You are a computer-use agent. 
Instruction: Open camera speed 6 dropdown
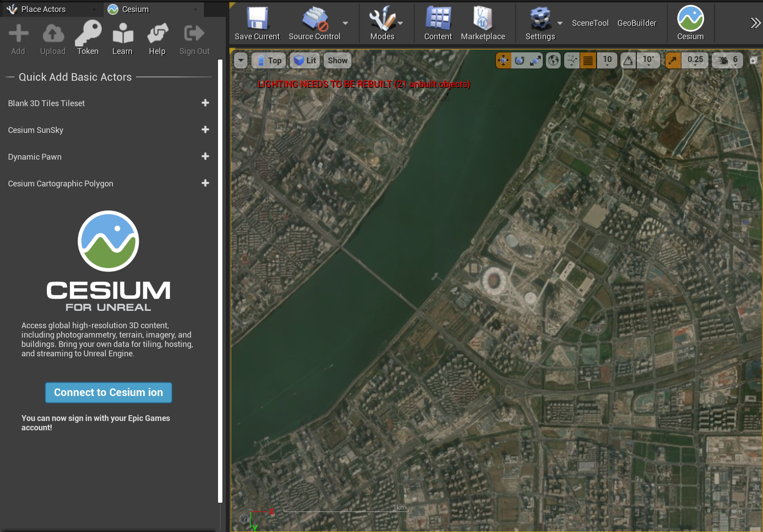[x=728, y=61]
